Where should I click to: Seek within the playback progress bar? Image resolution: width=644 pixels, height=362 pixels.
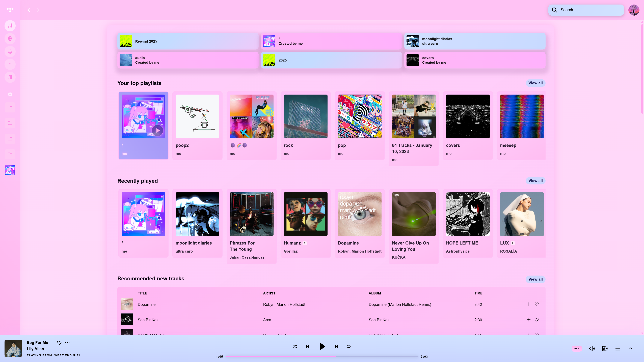pos(322,357)
